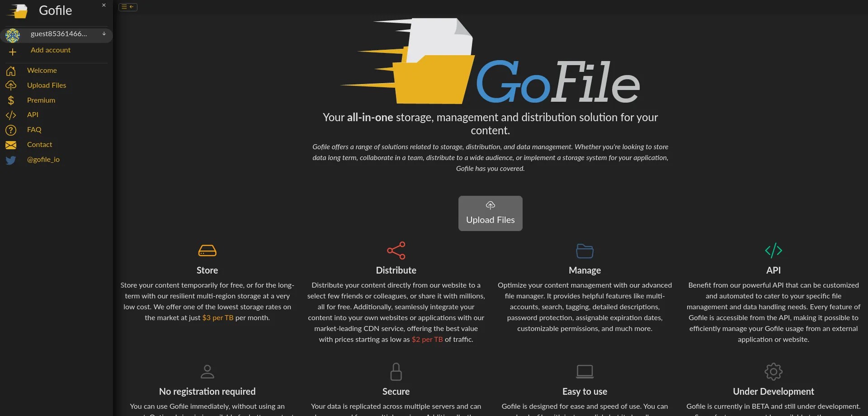Screen dimensions: 868x416
Task: Open the API code icon in sidebar
Action: point(11,115)
